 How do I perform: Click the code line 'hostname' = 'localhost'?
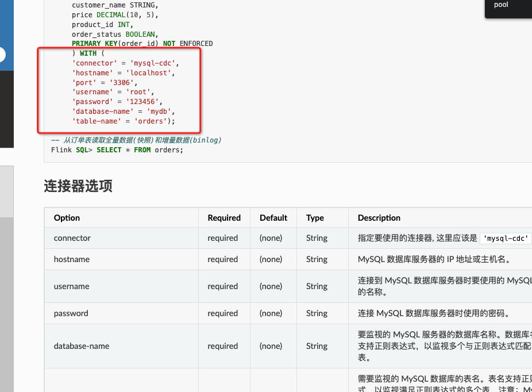point(123,73)
